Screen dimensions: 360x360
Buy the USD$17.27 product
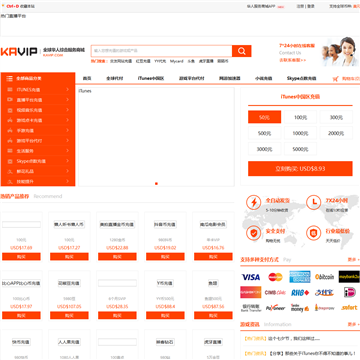click(x=69, y=257)
